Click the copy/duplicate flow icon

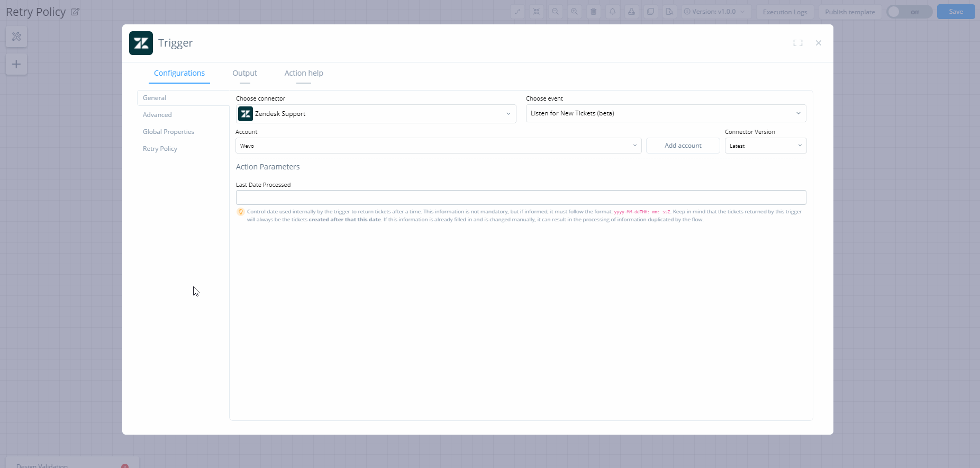651,12
